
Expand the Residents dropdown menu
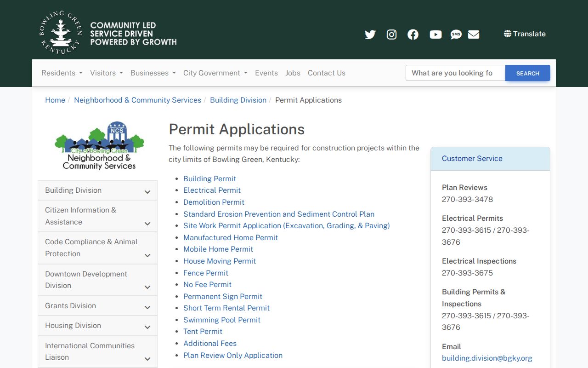pyautogui.click(x=62, y=73)
